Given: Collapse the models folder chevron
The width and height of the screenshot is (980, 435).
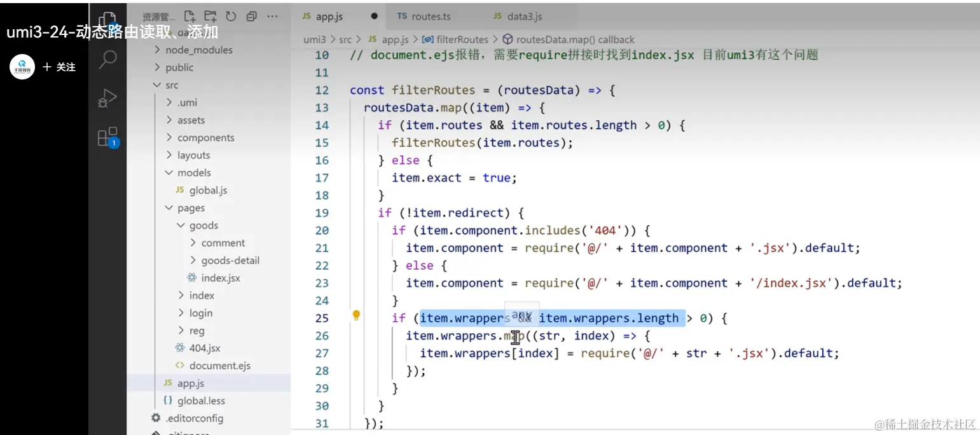Looking at the screenshot, I should click(169, 172).
